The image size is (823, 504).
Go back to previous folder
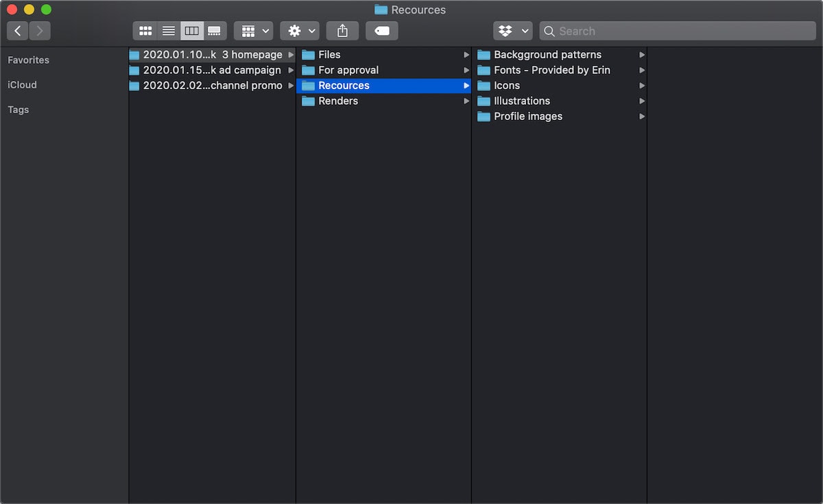pyautogui.click(x=18, y=31)
